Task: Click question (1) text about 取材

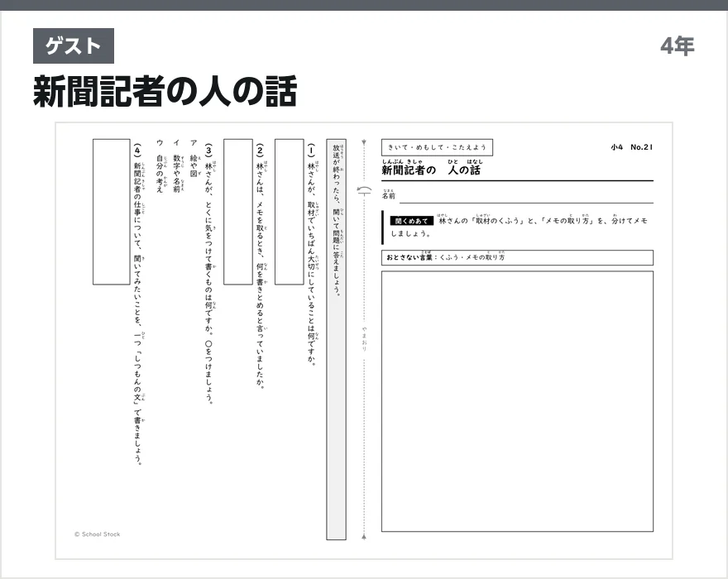Action: [311, 255]
